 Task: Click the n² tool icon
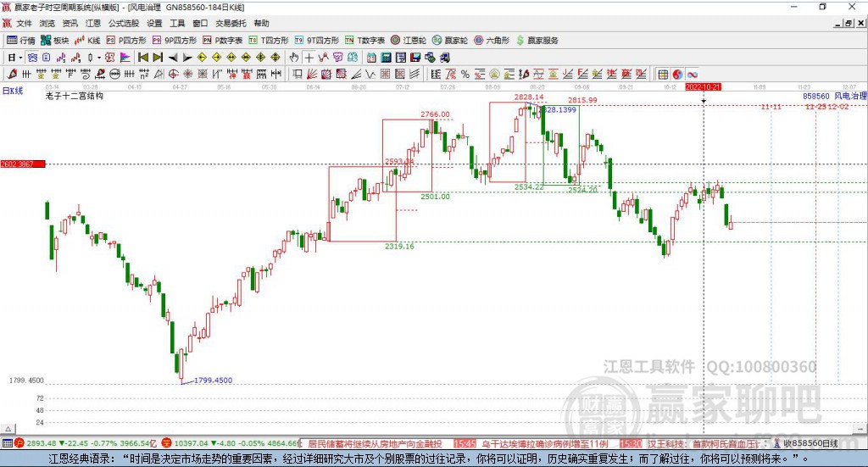[x=144, y=74]
